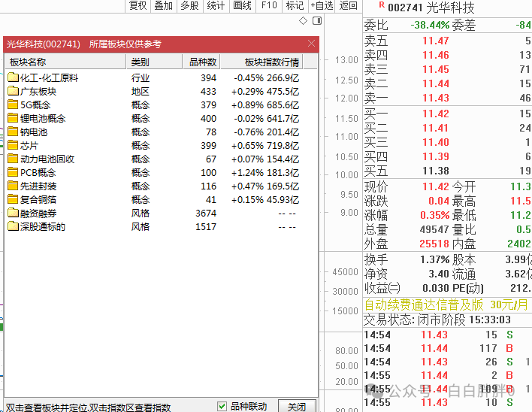Open the 统计 toolbar item
Screen dimensions: 532x412
click(x=216, y=6)
